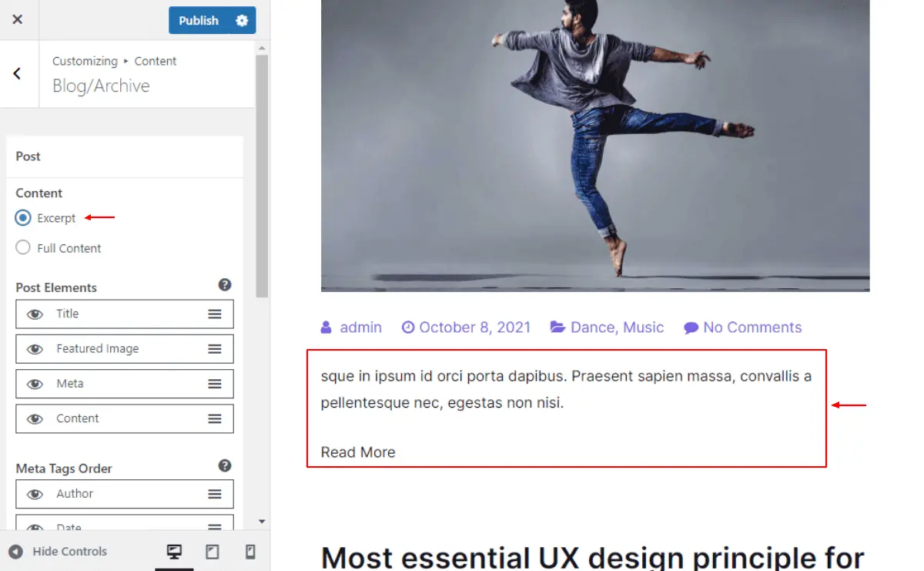Click drag handle icon on Author row
This screenshot has width=924, height=571.
(x=215, y=495)
